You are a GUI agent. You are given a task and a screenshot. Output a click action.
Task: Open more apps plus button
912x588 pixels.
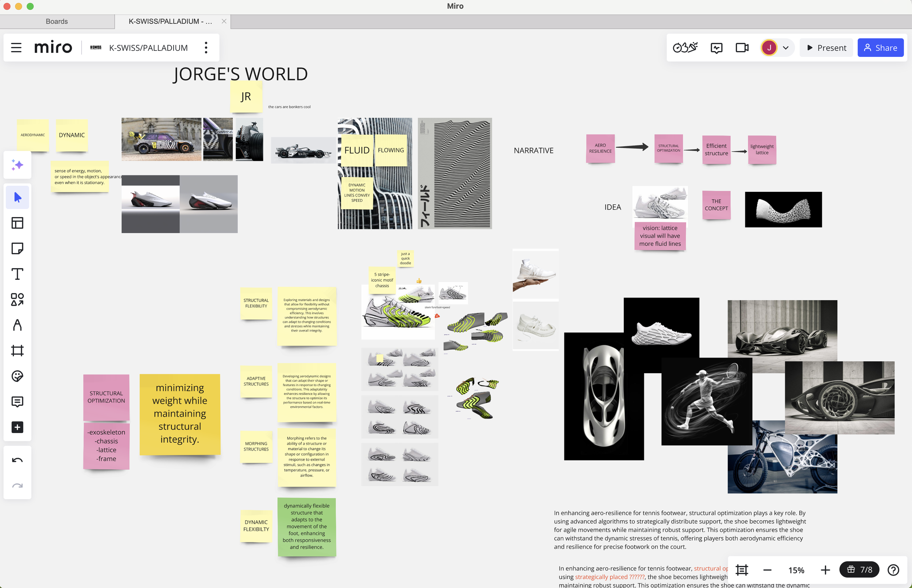click(x=17, y=427)
